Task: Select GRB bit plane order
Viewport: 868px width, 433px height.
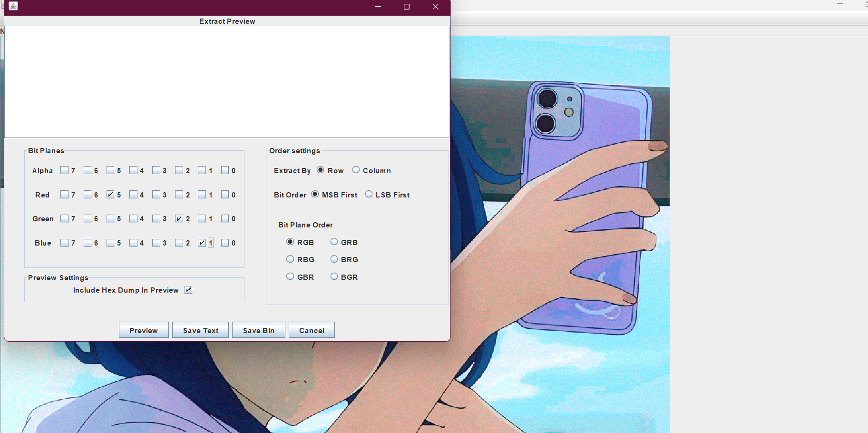Action: 334,242
